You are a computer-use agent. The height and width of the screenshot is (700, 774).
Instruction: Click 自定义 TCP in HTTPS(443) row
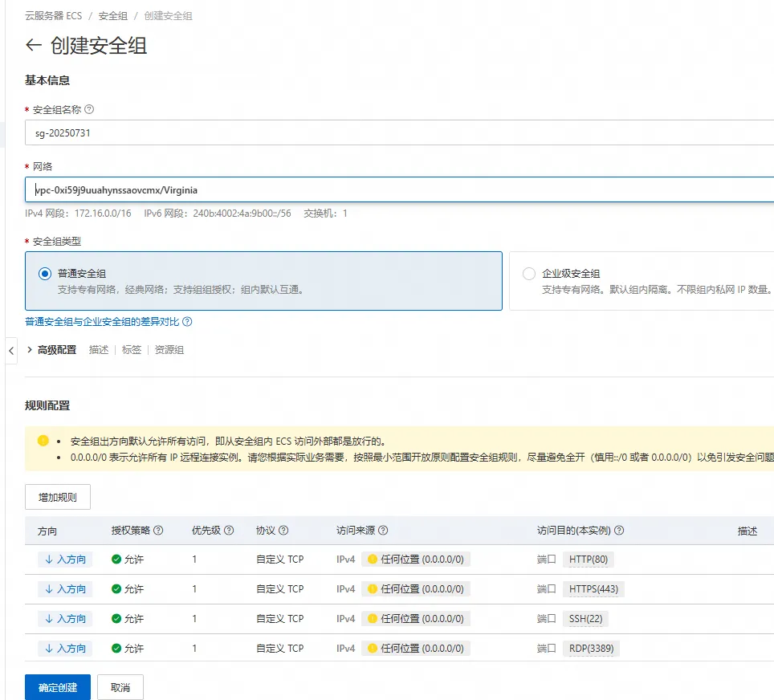[x=280, y=589]
